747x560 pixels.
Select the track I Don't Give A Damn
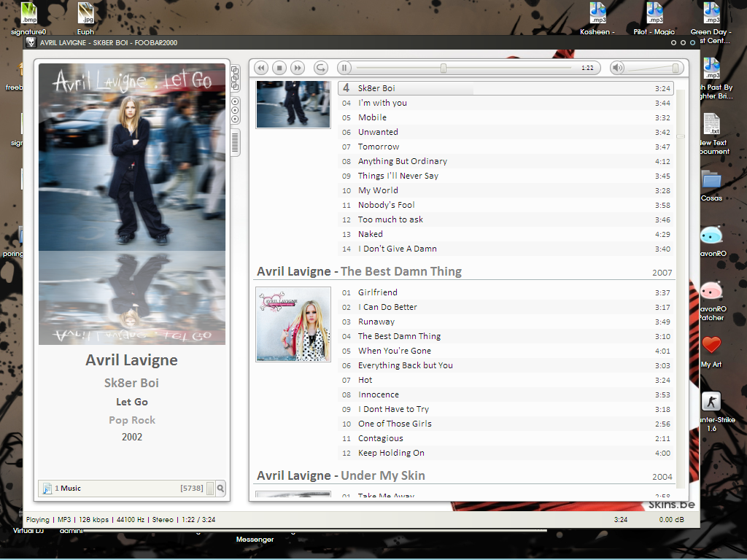(506, 249)
